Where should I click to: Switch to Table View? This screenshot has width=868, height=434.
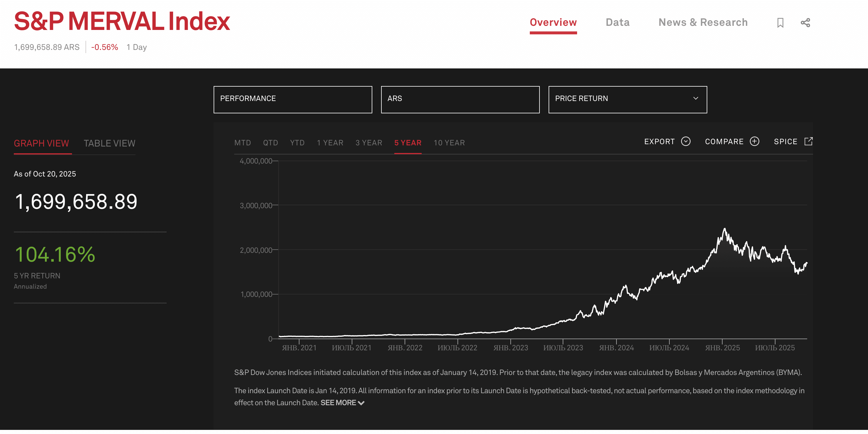tap(109, 143)
